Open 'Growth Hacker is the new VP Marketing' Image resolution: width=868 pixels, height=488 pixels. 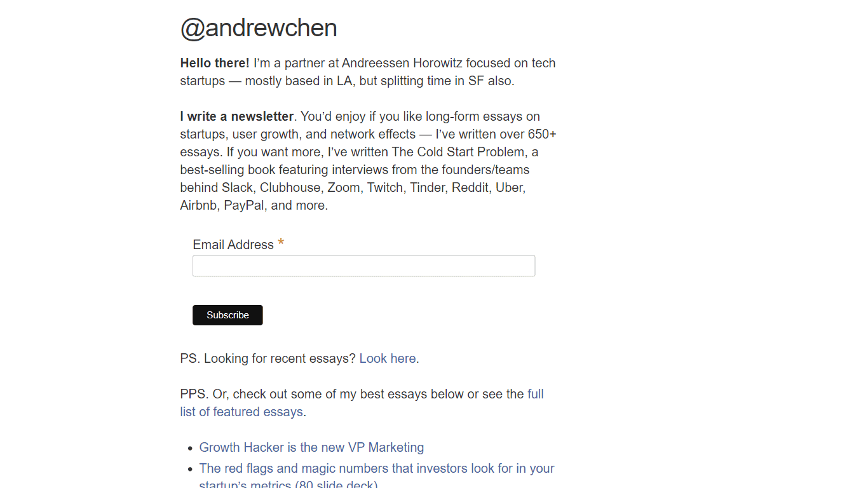coord(311,447)
